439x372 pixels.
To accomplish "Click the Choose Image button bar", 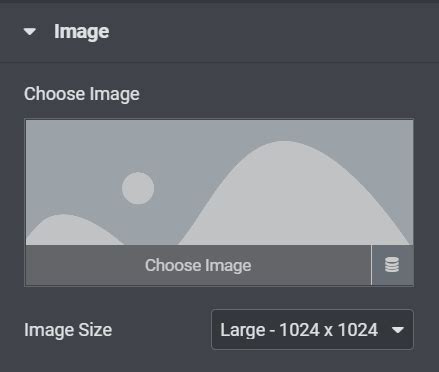I will [x=198, y=265].
